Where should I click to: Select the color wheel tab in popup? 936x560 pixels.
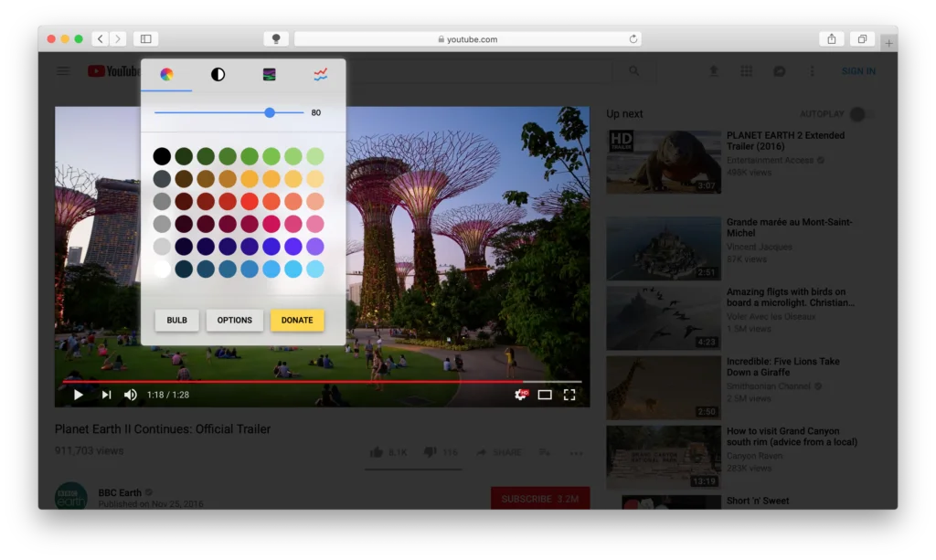click(x=166, y=75)
